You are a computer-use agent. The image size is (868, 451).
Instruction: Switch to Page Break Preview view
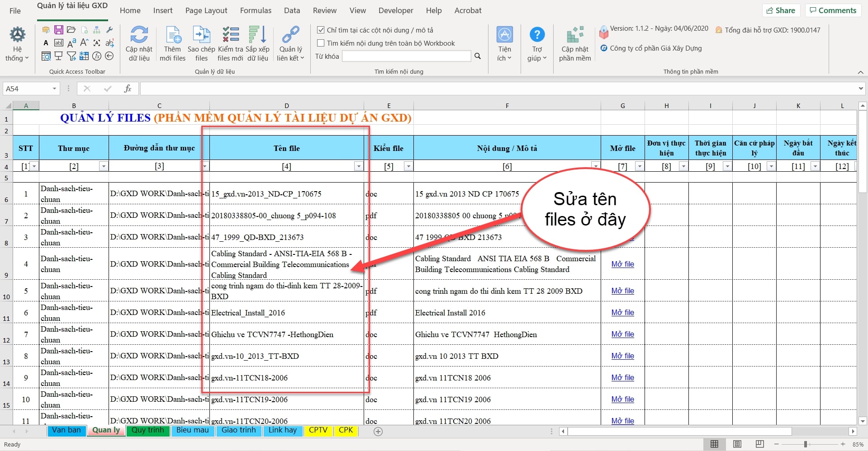pyautogui.click(x=760, y=444)
